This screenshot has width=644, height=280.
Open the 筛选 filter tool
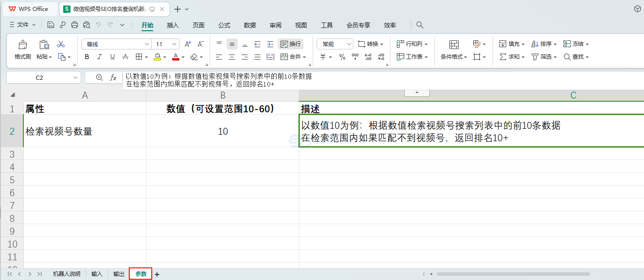pyautogui.click(x=543, y=56)
